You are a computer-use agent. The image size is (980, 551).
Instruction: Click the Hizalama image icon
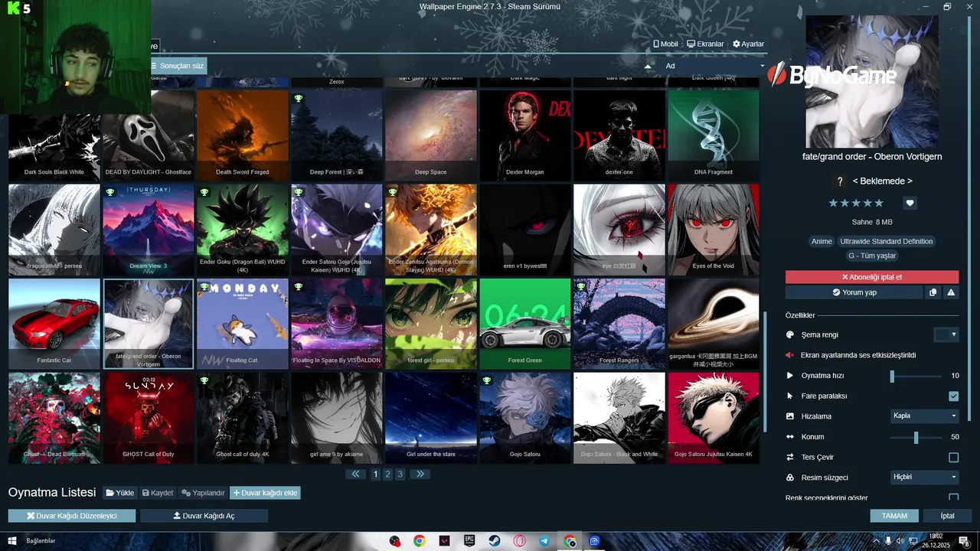790,416
